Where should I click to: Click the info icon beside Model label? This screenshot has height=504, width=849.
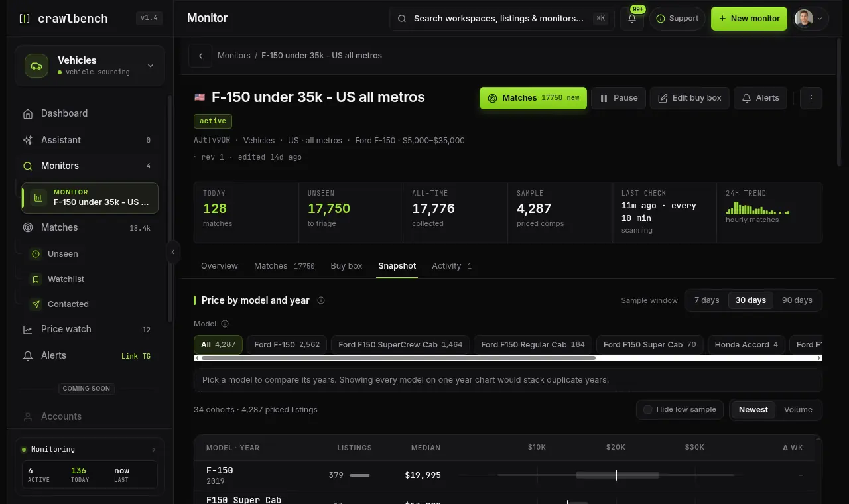pos(224,324)
